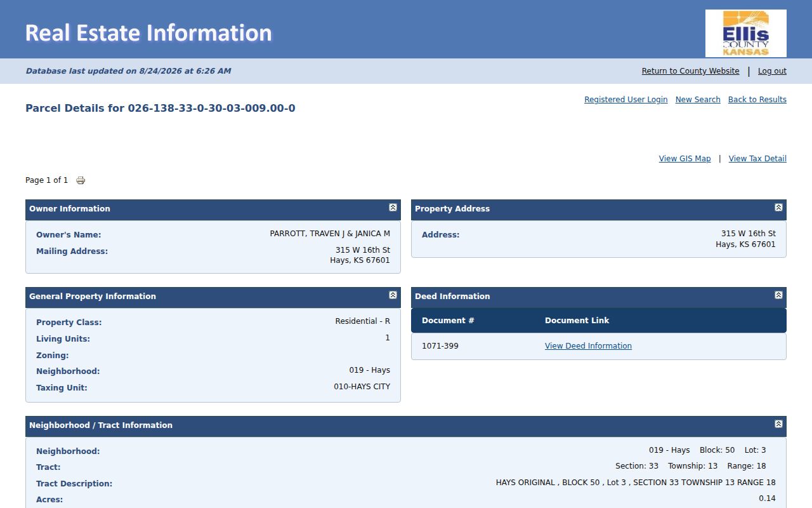Click the Deed Information panel header
Screen dimensions: 812x508
tap(599, 297)
